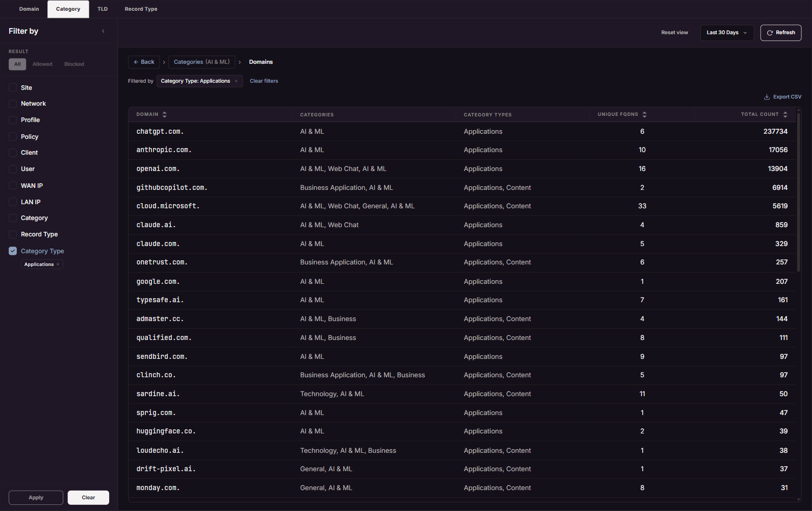Select the Category tab
Image resolution: width=812 pixels, height=511 pixels.
68,9
